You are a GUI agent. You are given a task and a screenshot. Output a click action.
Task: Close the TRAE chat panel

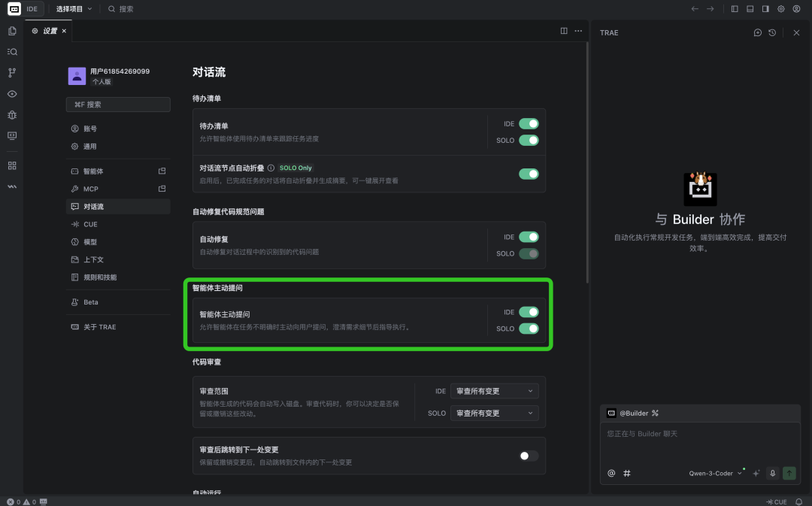[796, 32]
